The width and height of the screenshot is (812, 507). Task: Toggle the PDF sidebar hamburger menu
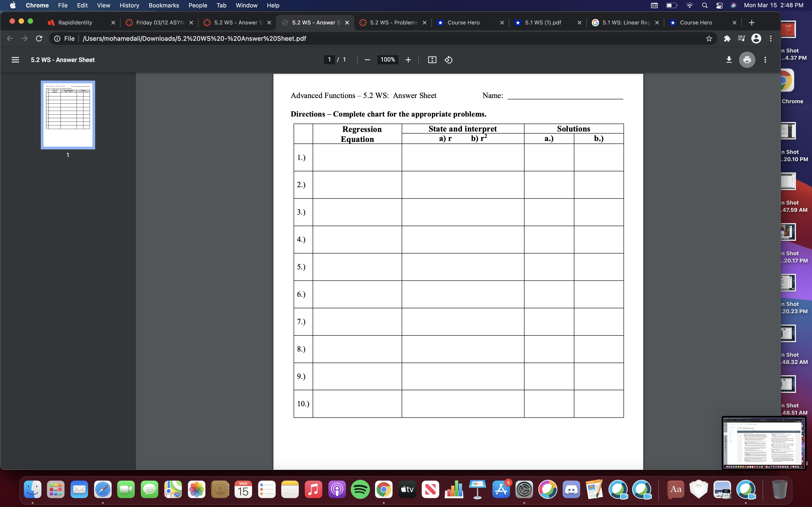15,60
